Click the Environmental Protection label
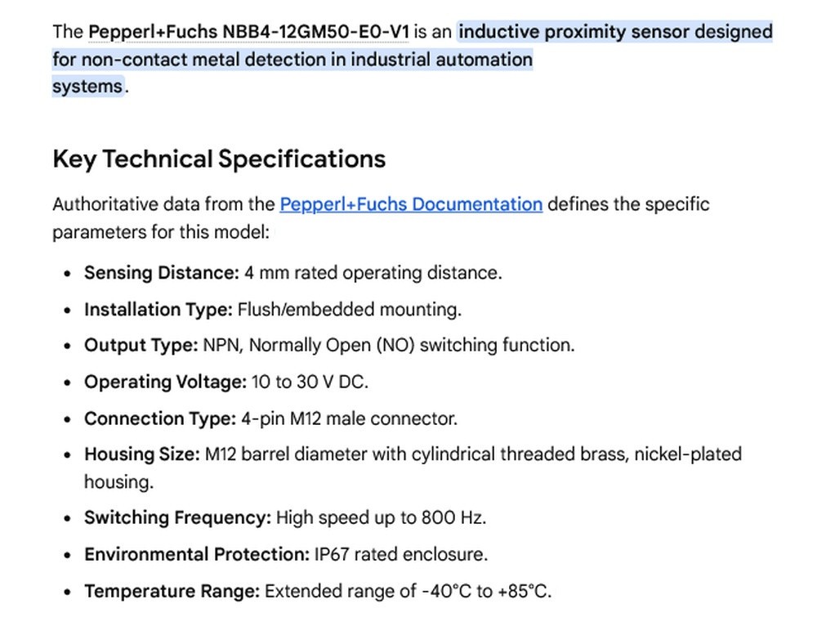The image size is (817, 644). (197, 554)
